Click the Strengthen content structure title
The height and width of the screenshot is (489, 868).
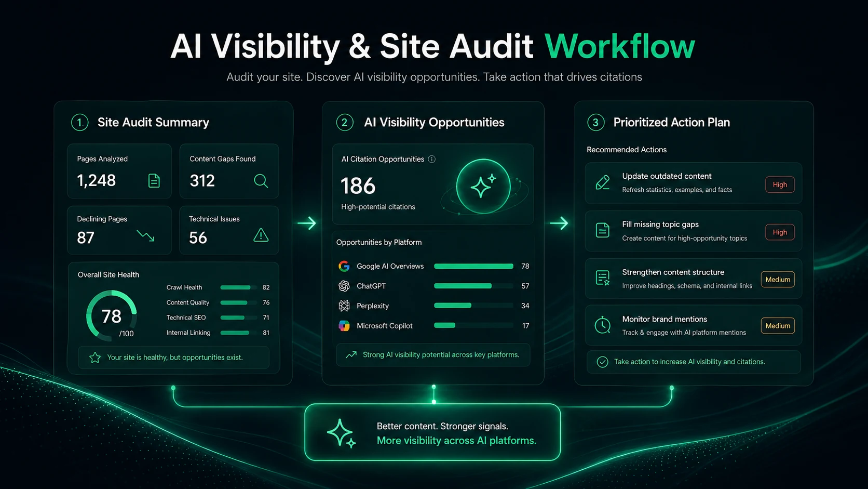673,272
